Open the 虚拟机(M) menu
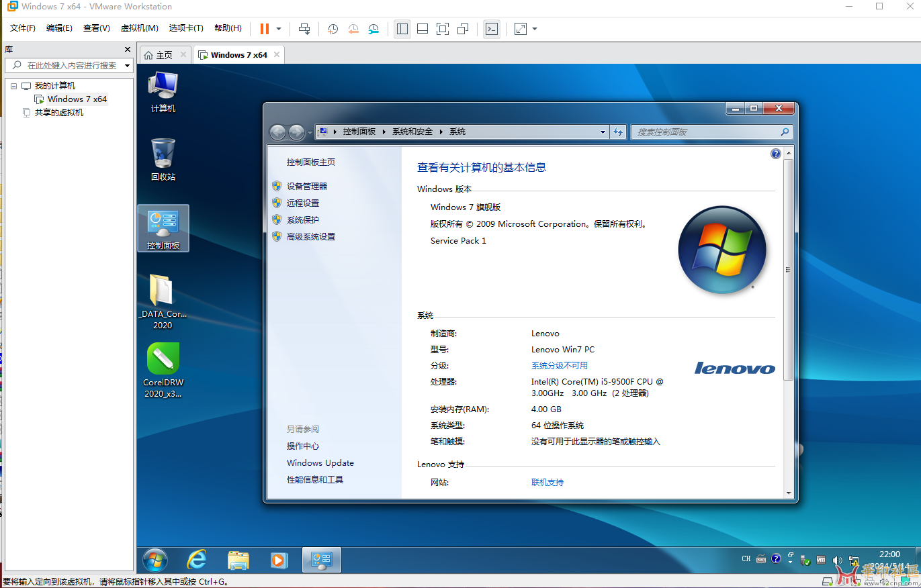This screenshot has height=588, width=921. point(139,28)
